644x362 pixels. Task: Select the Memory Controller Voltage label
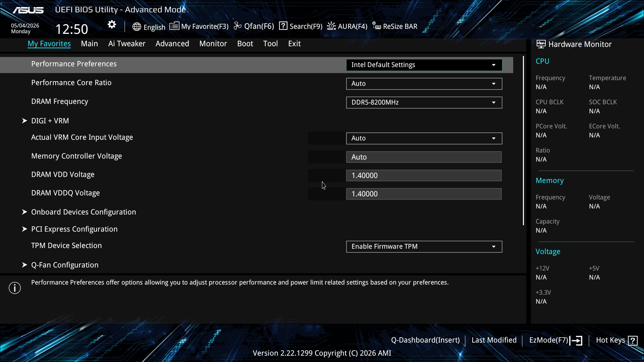click(x=76, y=156)
